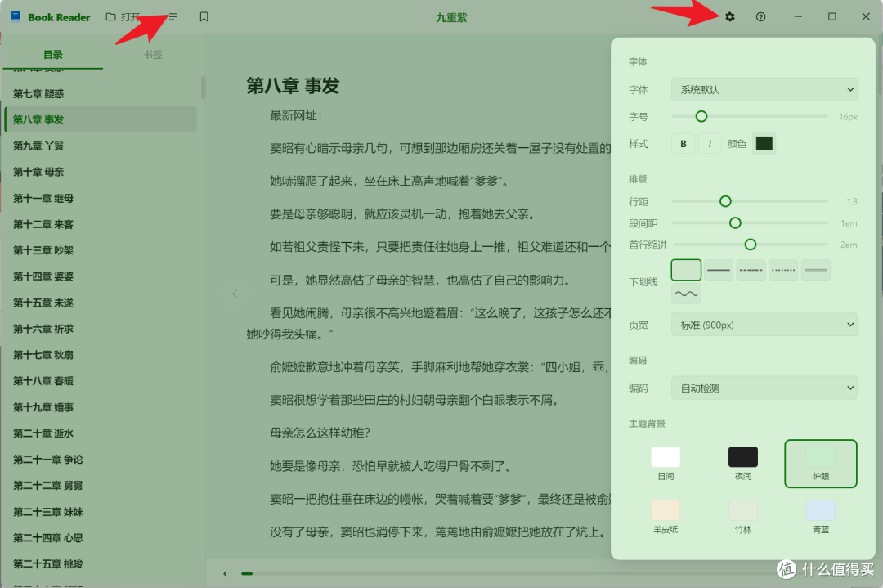Toggle italic I style button

710,144
